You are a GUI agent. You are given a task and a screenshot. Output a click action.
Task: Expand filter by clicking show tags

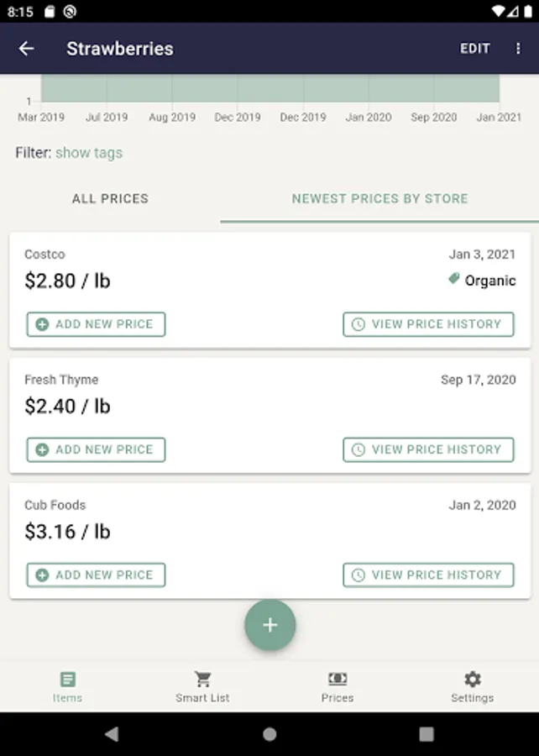pyautogui.click(x=89, y=153)
